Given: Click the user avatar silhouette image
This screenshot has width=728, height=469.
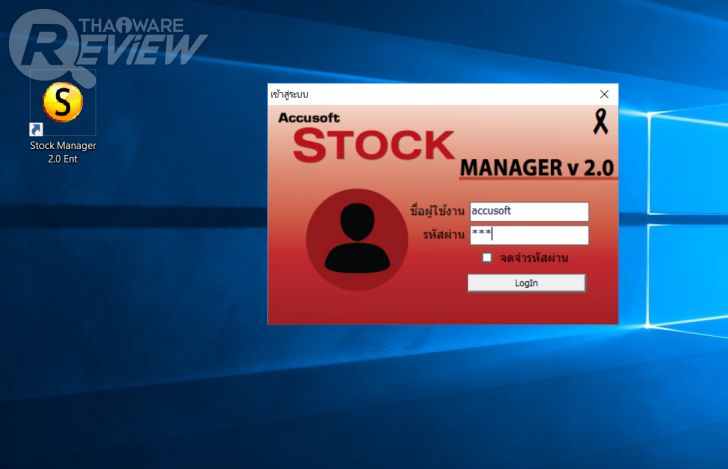Looking at the screenshot, I should click(x=357, y=240).
